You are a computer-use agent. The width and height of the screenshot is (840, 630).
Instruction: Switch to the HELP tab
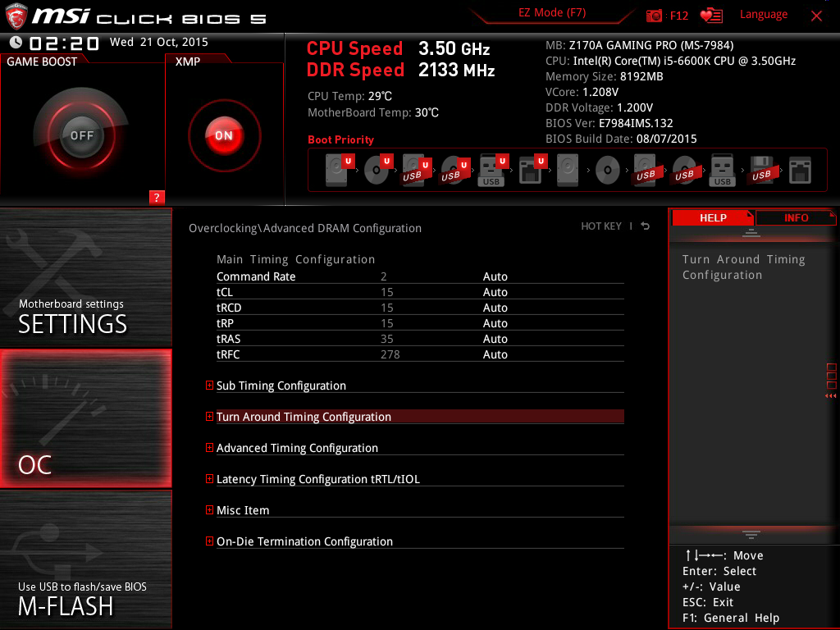pyautogui.click(x=713, y=218)
